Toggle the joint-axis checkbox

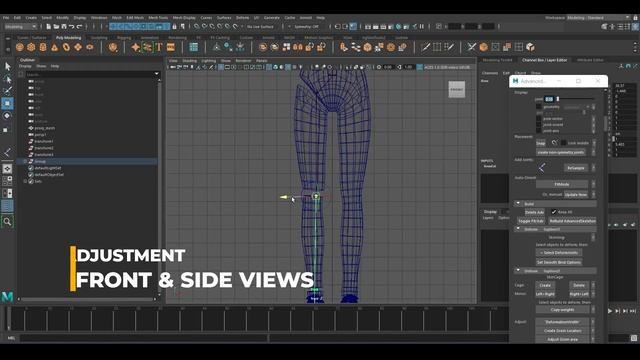point(539,131)
